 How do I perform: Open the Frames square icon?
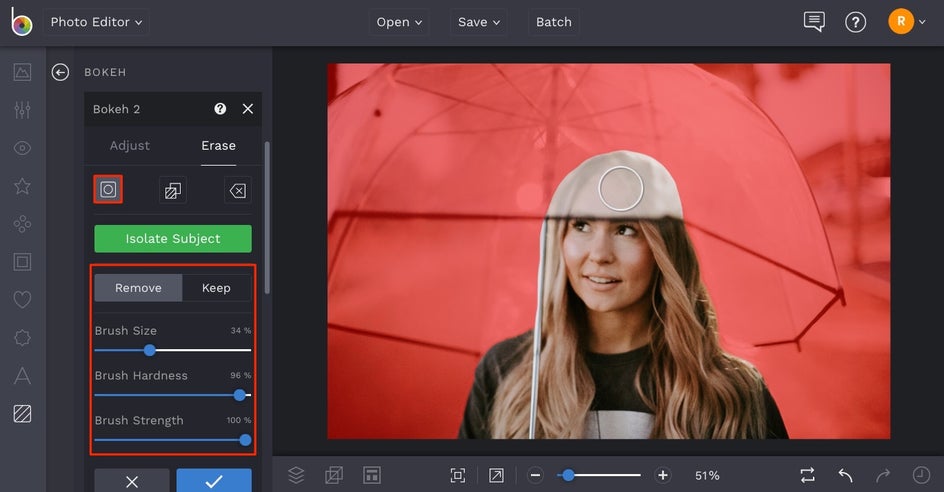(x=22, y=262)
